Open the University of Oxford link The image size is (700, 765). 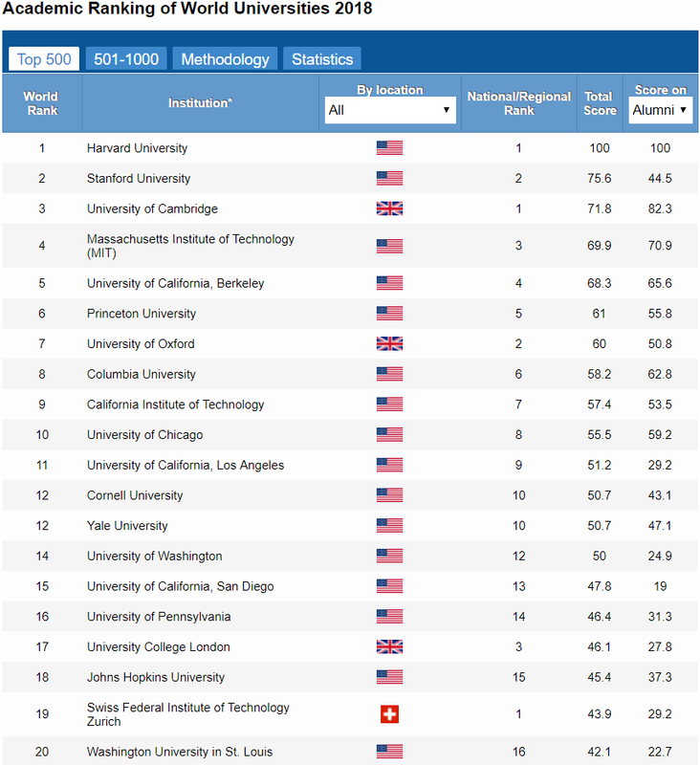(141, 343)
